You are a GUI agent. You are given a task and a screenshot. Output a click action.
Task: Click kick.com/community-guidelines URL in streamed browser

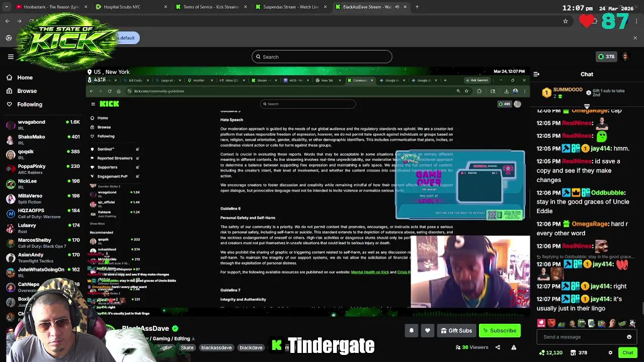point(159,91)
